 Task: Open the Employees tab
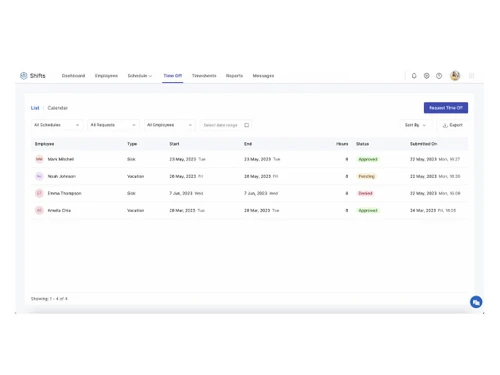tap(106, 76)
